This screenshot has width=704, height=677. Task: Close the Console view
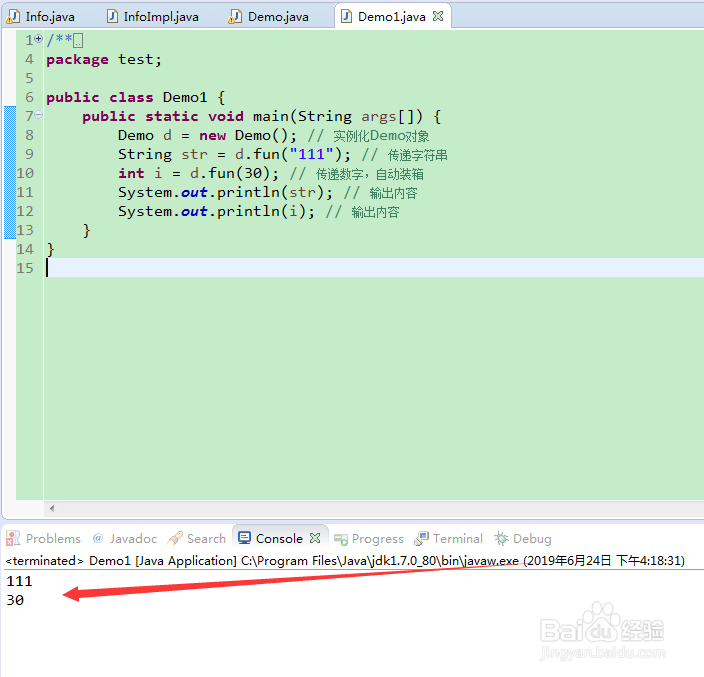click(315, 538)
